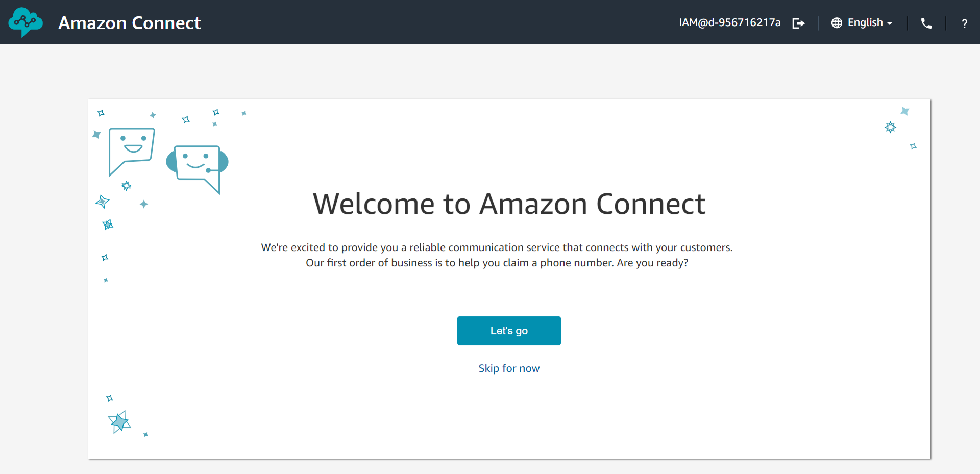Image resolution: width=980 pixels, height=474 pixels.
Task: Click the exit arrow beside the username
Action: coord(798,23)
